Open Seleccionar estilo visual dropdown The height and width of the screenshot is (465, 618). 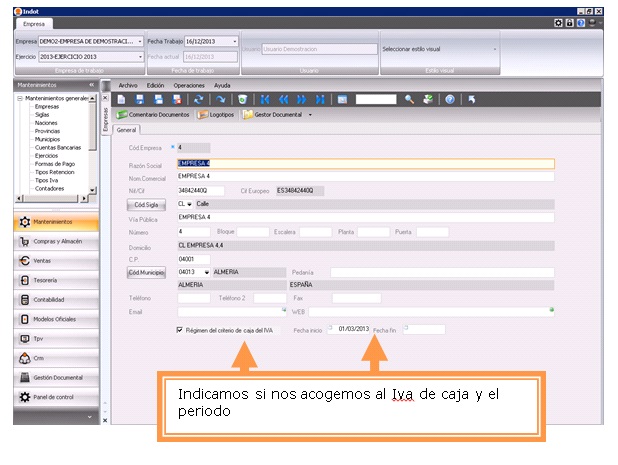point(494,48)
